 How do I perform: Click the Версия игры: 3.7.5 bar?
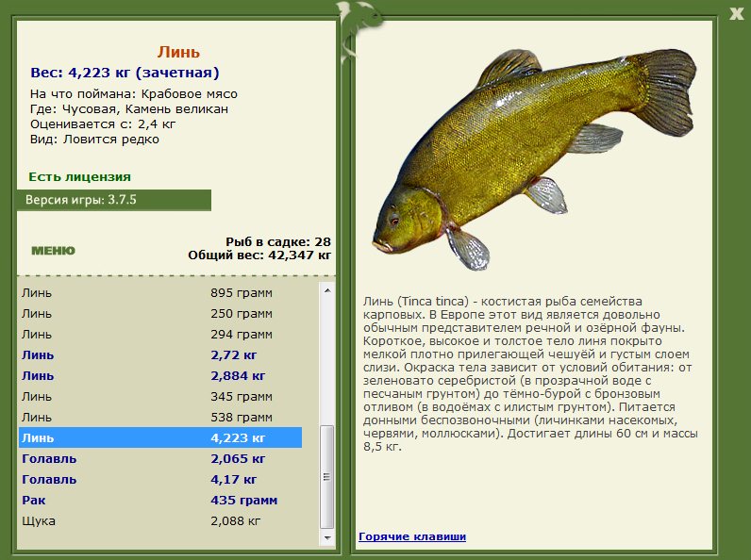click(x=114, y=200)
